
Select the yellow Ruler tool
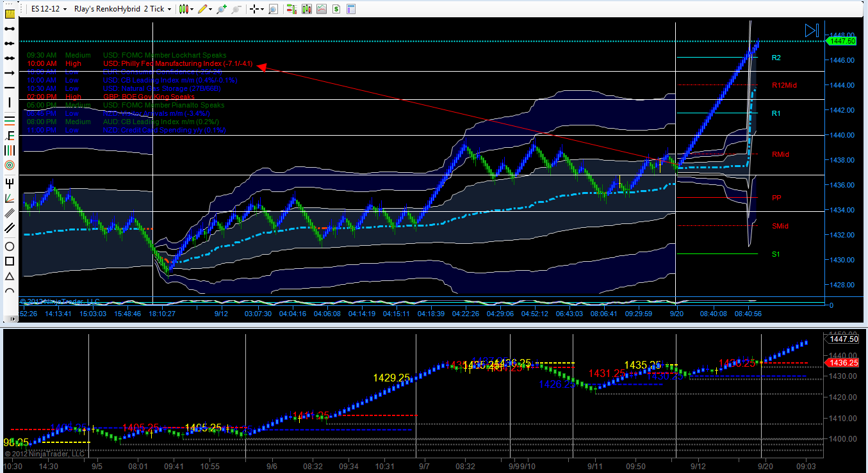point(10,13)
